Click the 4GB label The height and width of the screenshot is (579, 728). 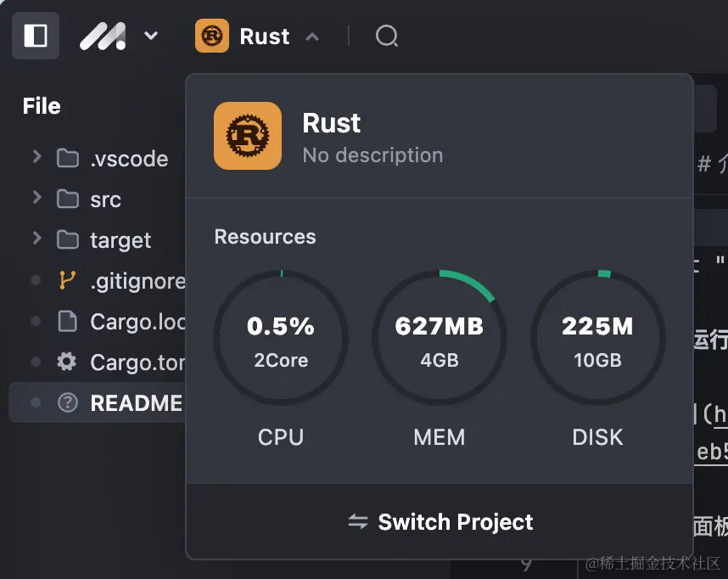pyautogui.click(x=440, y=360)
